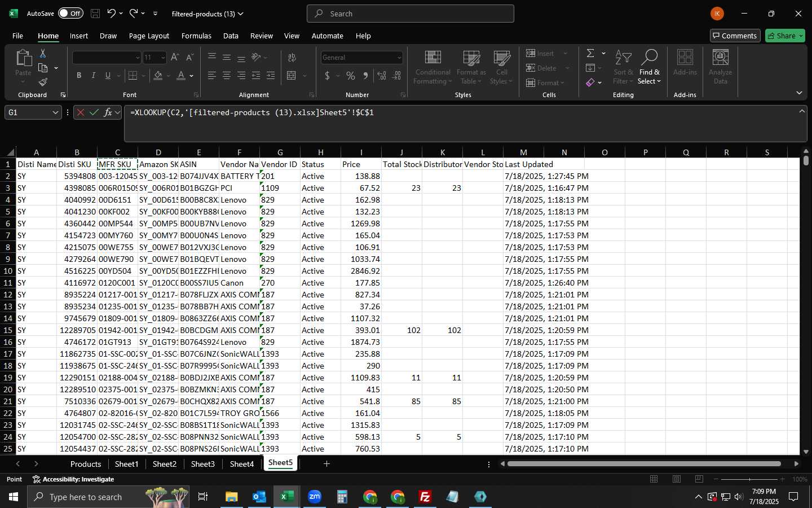The height and width of the screenshot is (508, 812).
Task: Click the vertical scrollbar down arrow
Action: tap(806, 452)
